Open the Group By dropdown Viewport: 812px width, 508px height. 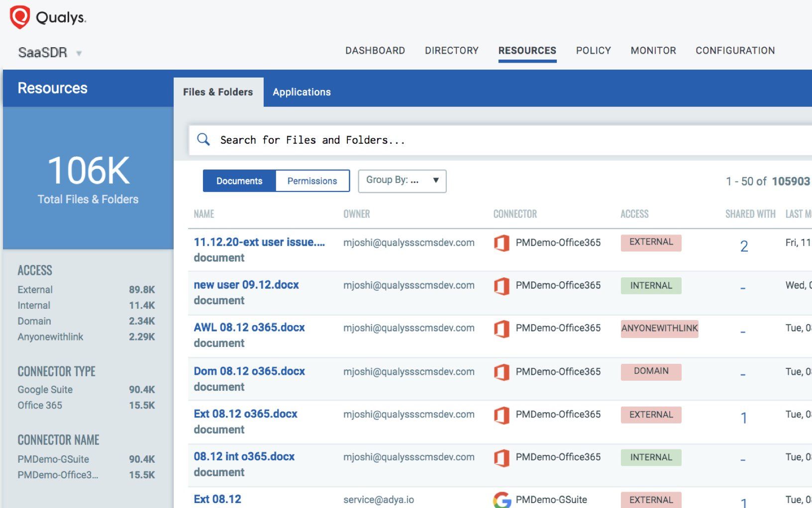click(x=402, y=180)
